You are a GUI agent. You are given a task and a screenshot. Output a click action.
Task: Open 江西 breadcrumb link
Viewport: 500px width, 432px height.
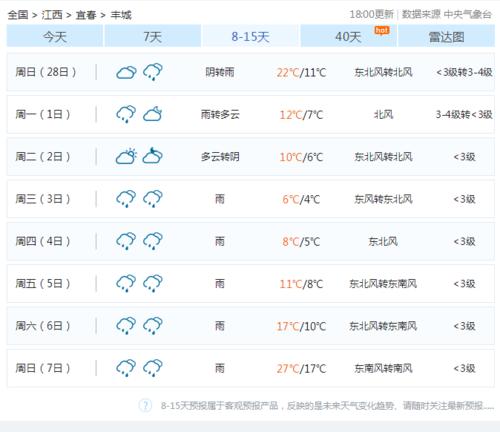(x=52, y=15)
